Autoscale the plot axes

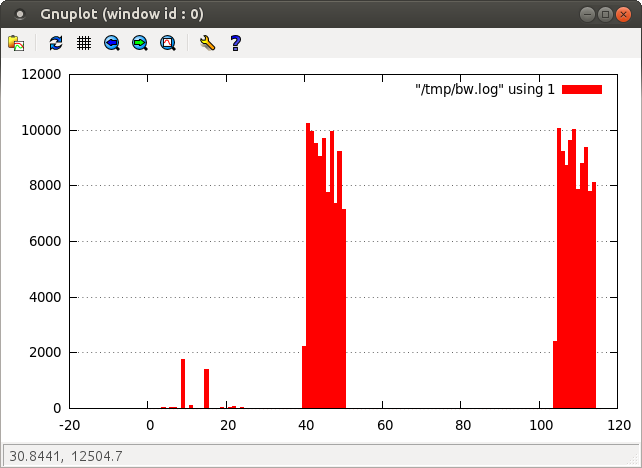[x=168, y=43]
